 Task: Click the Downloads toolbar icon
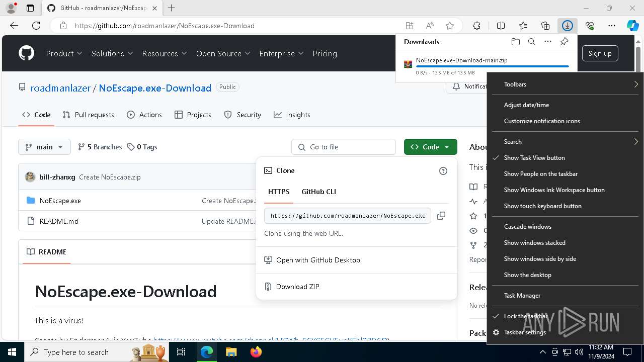click(x=568, y=26)
